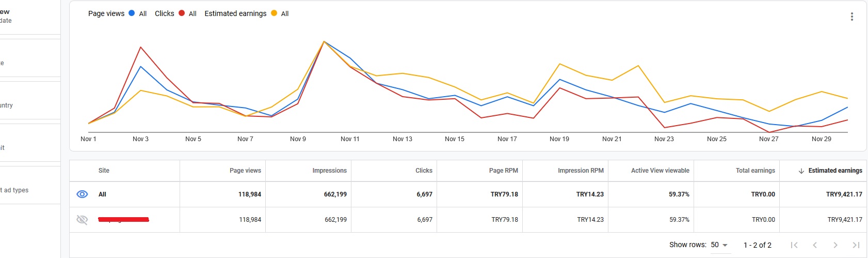Sort table by Page views column

click(245, 171)
